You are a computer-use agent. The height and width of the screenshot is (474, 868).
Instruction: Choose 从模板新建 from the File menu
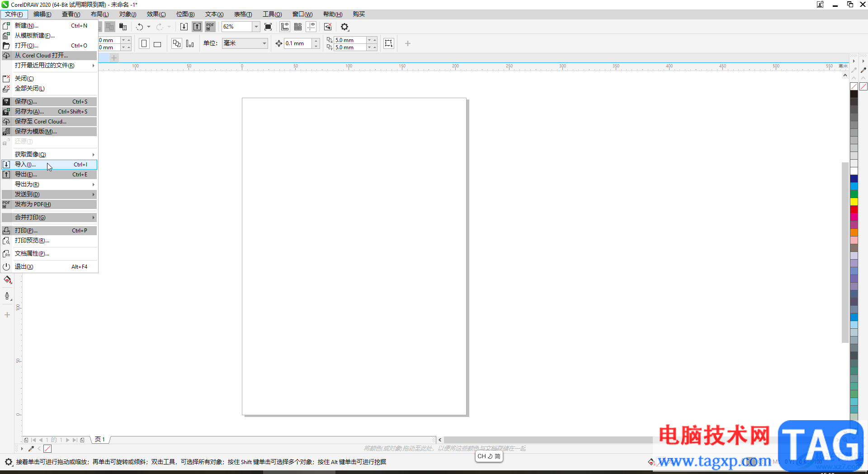[49, 36]
